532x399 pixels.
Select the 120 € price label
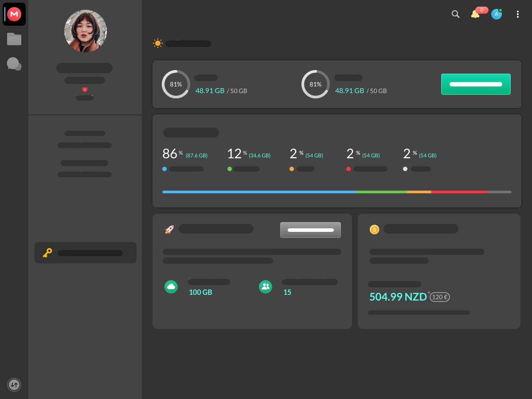(x=440, y=297)
